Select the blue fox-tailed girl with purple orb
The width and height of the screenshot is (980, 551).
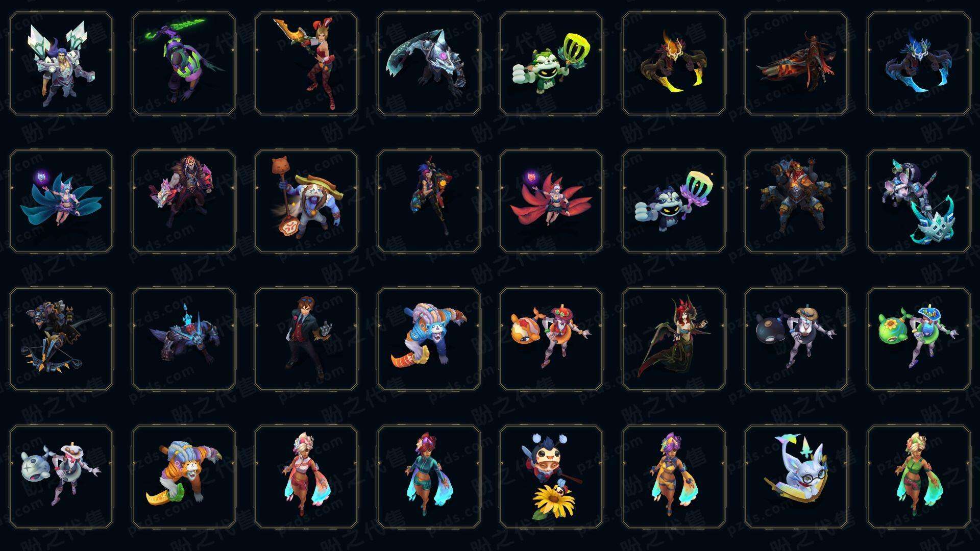click(61, 201)
